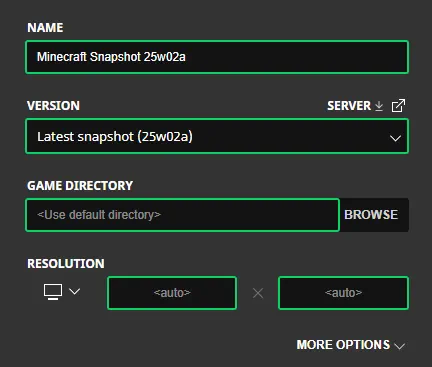Click the resolution height auto field

coord(343,293)
